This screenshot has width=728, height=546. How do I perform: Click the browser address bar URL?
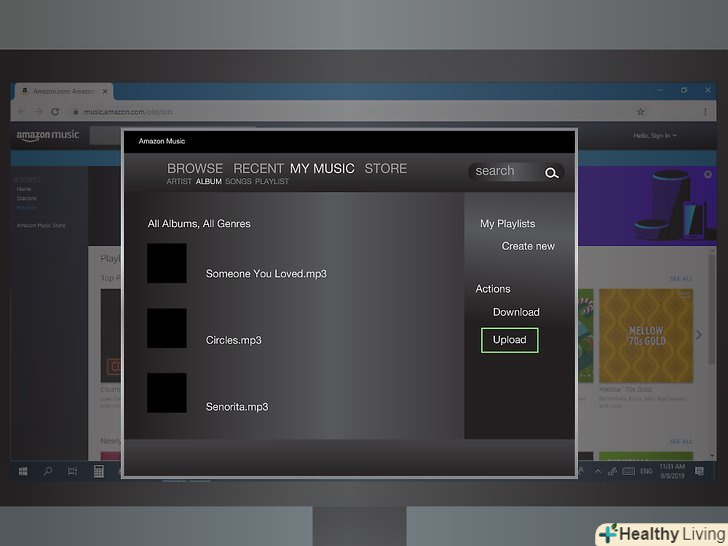coord(128,112)
